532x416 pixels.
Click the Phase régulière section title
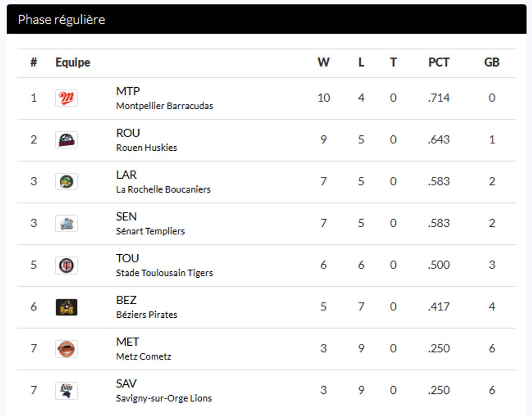[62, 19]
